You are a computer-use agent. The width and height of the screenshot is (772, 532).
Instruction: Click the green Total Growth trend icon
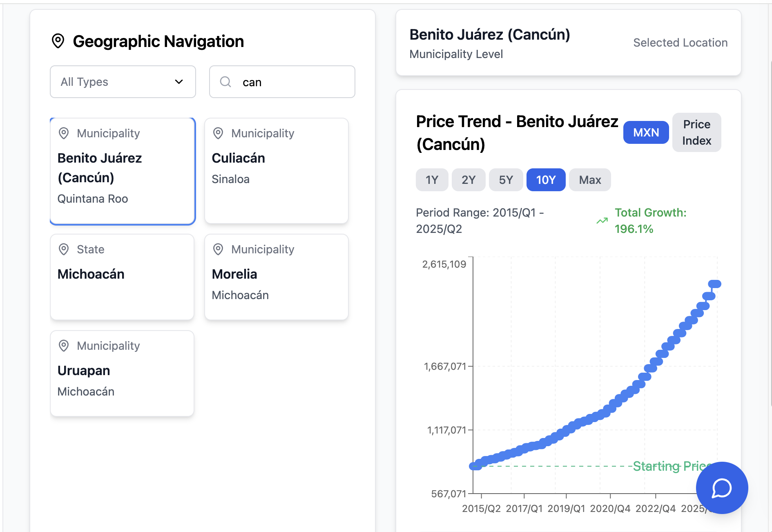tap(602, 221)
